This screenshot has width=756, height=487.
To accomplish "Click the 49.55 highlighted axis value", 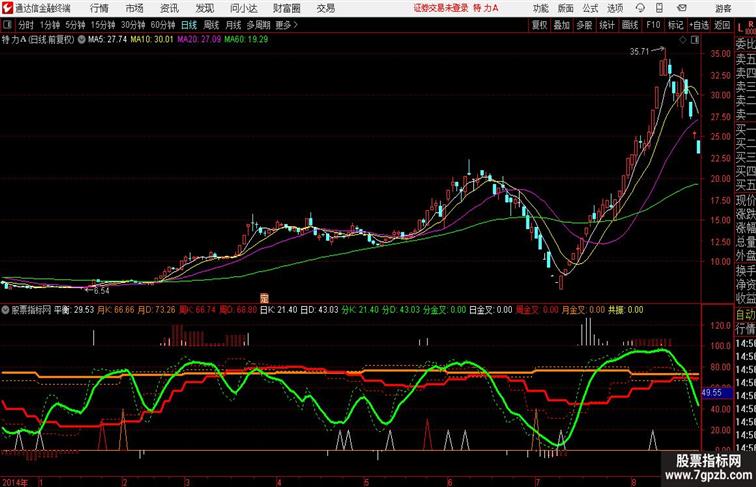I will [x=712, y=392].
